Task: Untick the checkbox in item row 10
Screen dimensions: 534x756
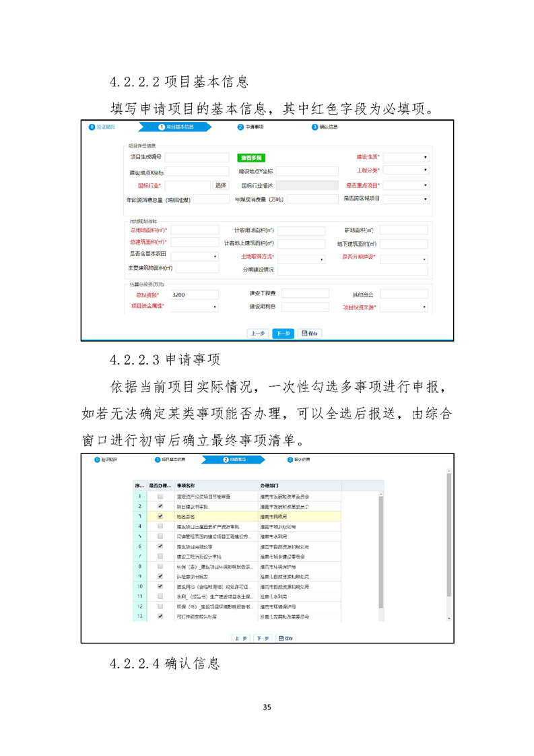Action: pyautogui.click(x=160, y=586)
